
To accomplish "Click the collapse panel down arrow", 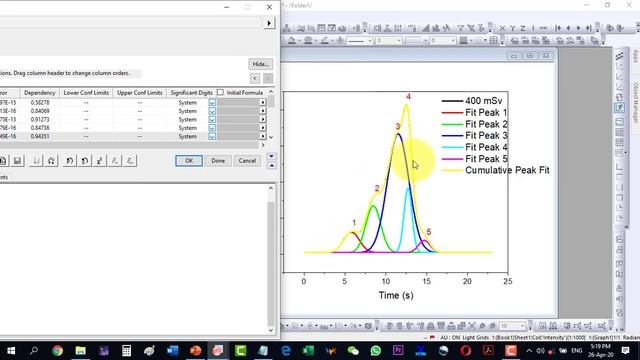I will point(271,156).
